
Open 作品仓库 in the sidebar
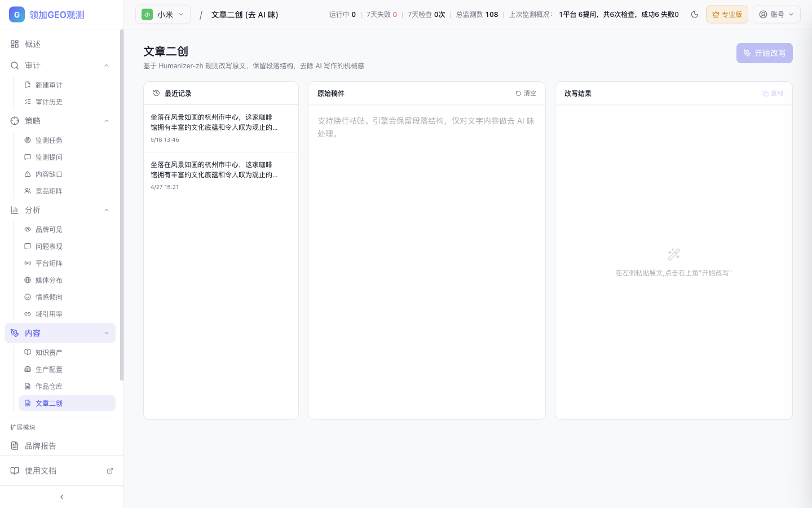(67, 386)
